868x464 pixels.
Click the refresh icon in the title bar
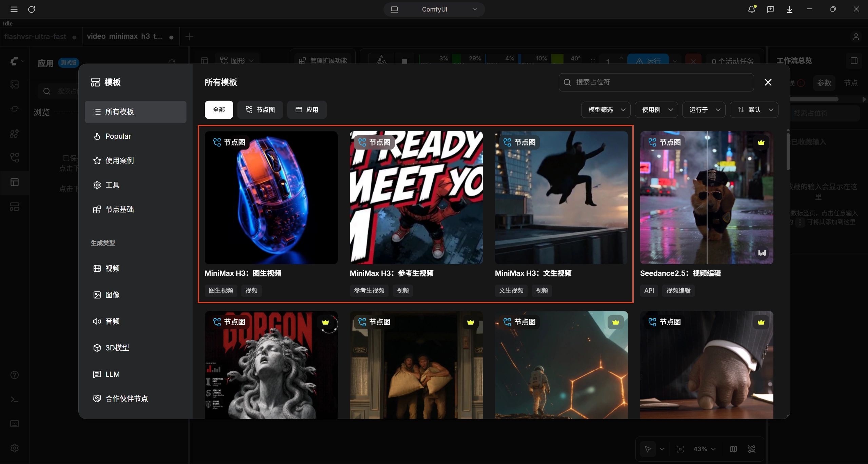(x=32, y=9)
